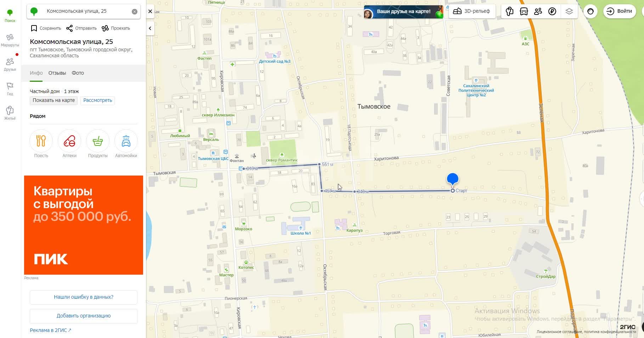Select the Поесть nearby category
This screenshot has height=338, width=644.
pyautogui.click(x=41, y=144)
